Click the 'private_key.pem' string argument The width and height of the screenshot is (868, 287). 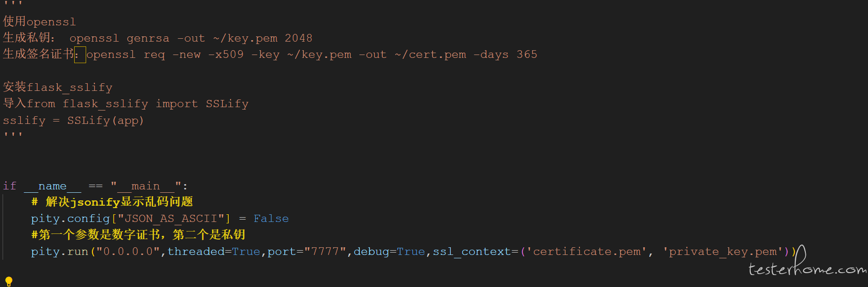[723, 252]
